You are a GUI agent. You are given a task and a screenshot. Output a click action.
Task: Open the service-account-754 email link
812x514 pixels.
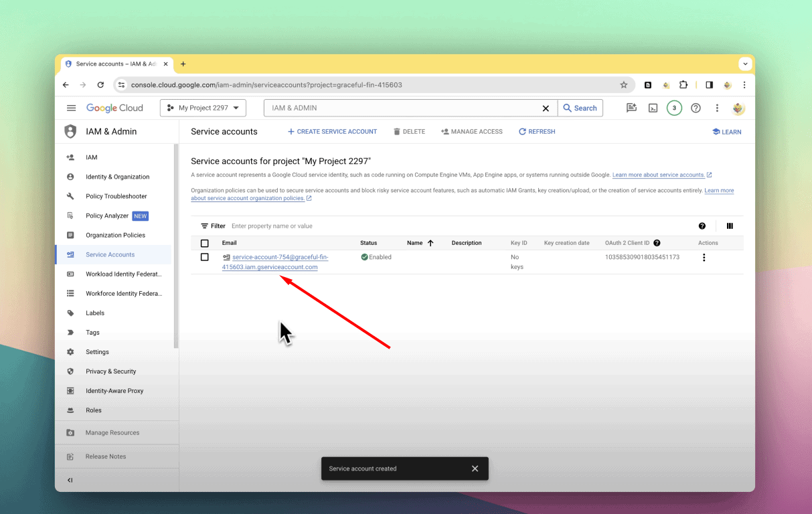[275, 262]
